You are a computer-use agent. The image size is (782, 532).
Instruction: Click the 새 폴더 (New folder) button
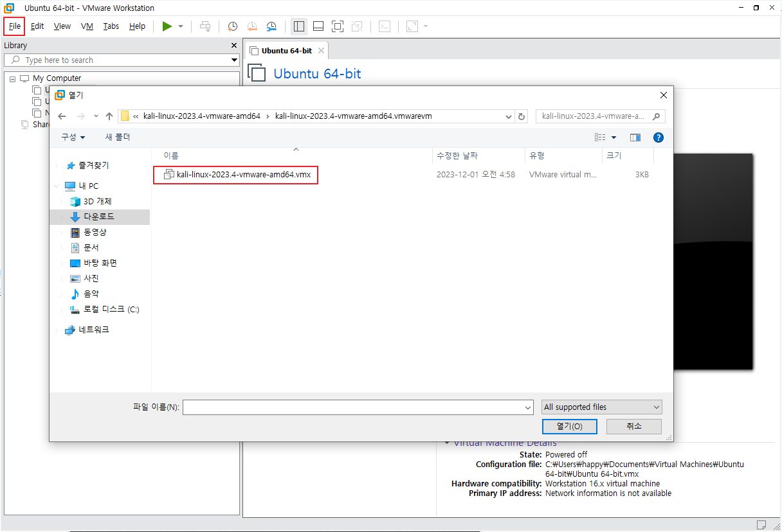[118, 137]
